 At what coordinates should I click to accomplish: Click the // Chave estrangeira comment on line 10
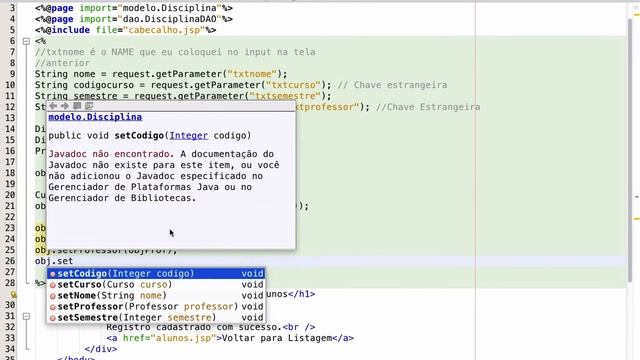pyautogui.click(x=392, y=85)
